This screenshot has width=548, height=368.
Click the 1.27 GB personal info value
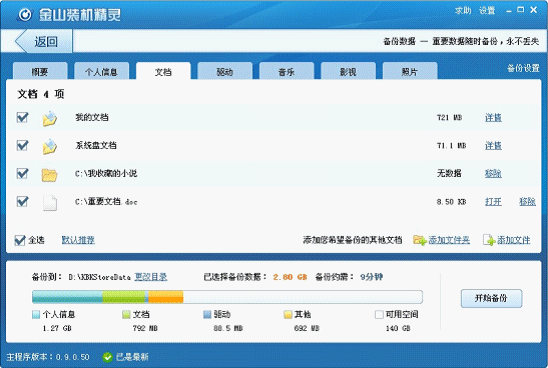[x=57, y=328]
